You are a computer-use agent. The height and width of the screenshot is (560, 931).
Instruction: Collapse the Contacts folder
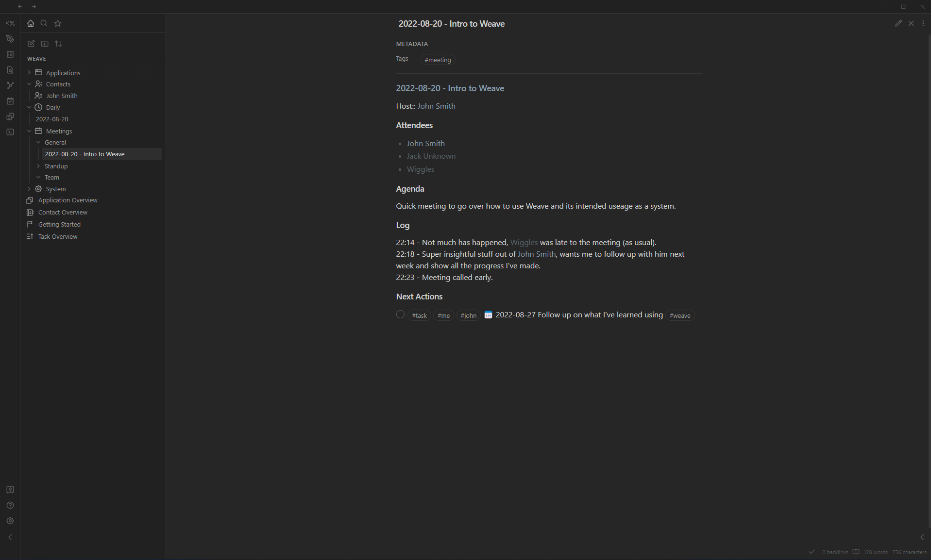coord(29,84)
